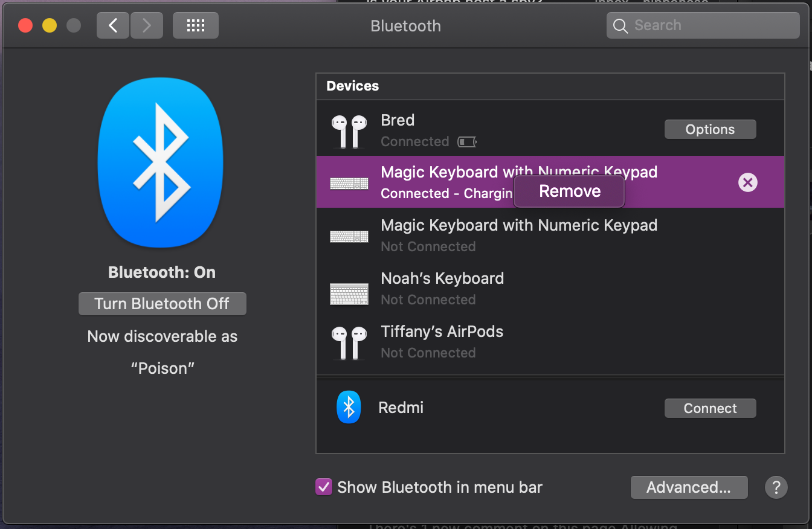Screen dimensions: 812x529
Task: Open the Advanced… settings
Action: (x=689, y=487)
